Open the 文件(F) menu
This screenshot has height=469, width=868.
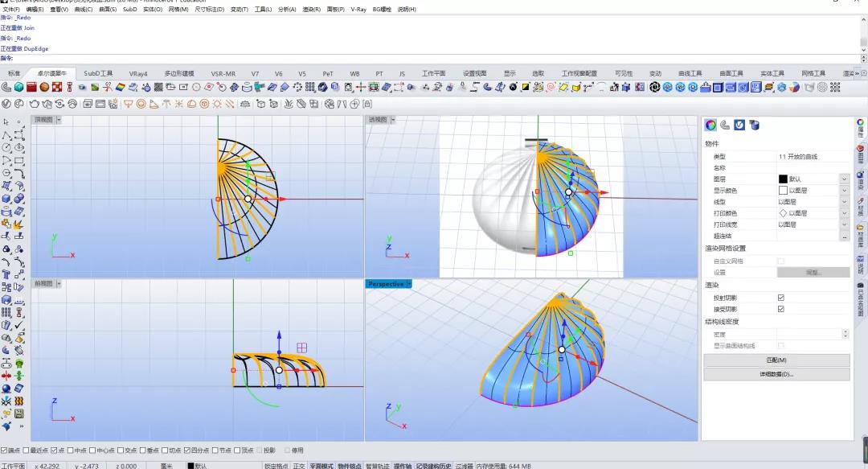point(11,10)
